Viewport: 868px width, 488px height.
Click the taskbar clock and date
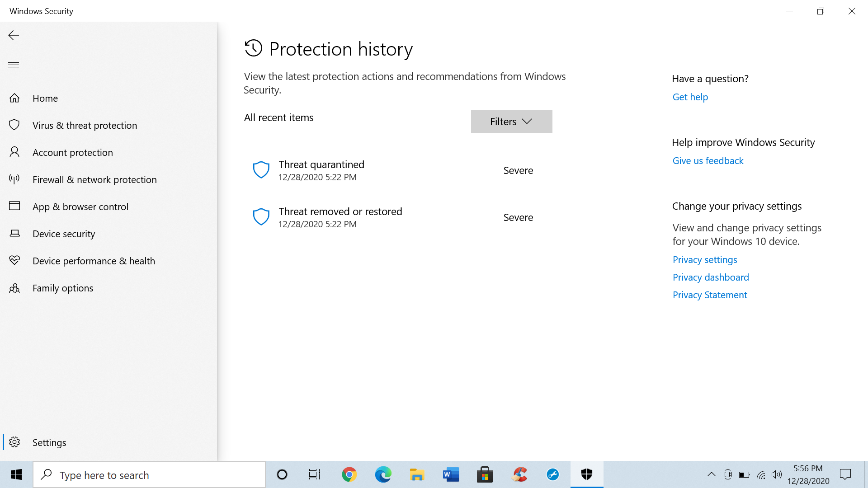(808, 474)
